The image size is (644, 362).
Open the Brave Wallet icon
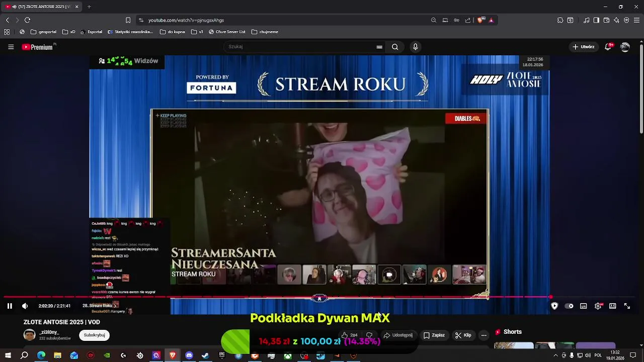coord(606,20)
